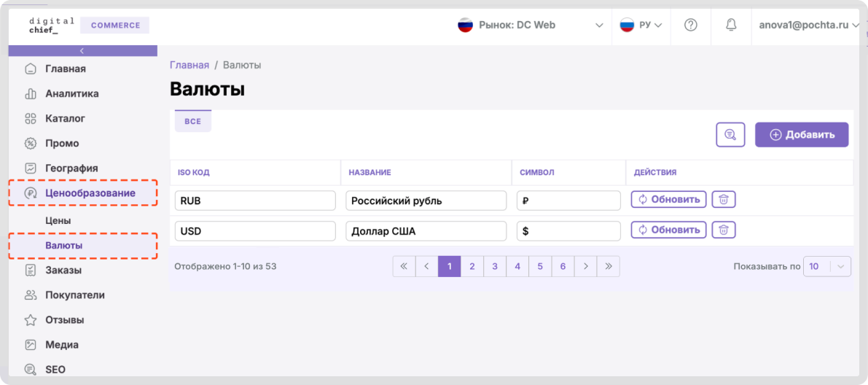The height and width of the screenshot is (385, 868).
Task: Click the Отзывы star icon
Action: 31,320
